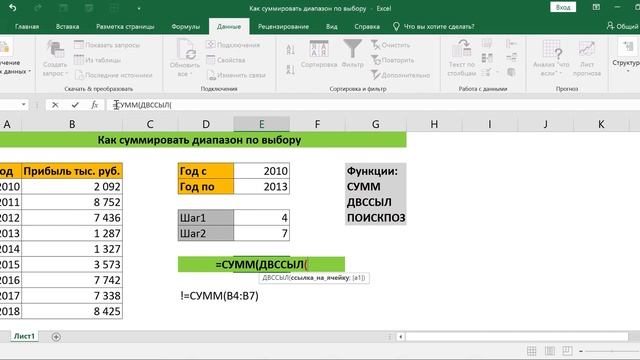Open the Главная tab
Viewport: 640px width, 360px height.
pos(27,27)
